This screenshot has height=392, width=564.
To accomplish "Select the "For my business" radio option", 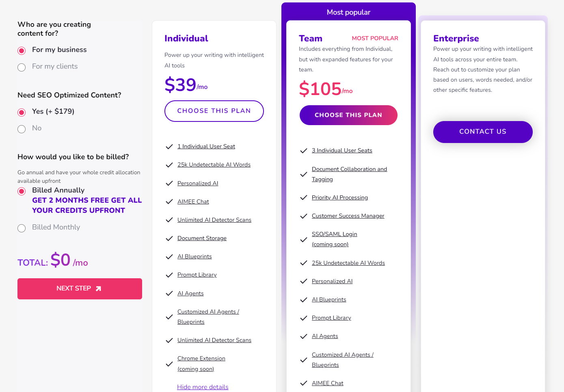I will coord(22,50).
